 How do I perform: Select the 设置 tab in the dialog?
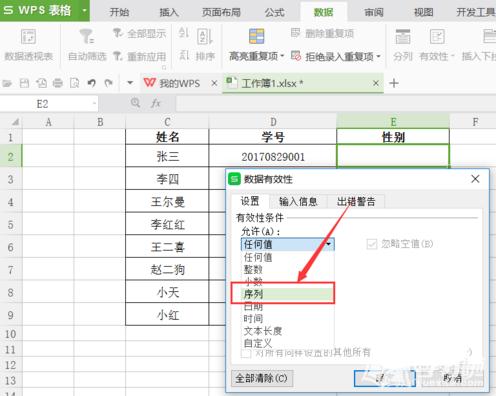click(x=250, y=201)
